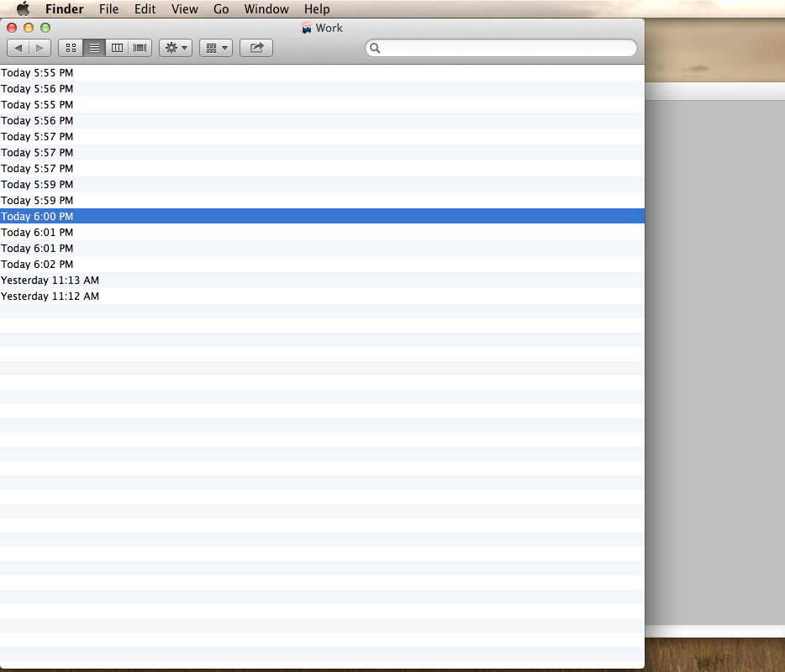This screenshot has height=672, width=785.
Task: Close the Work window
Action: pyautogui.click(x=12, y=28)
